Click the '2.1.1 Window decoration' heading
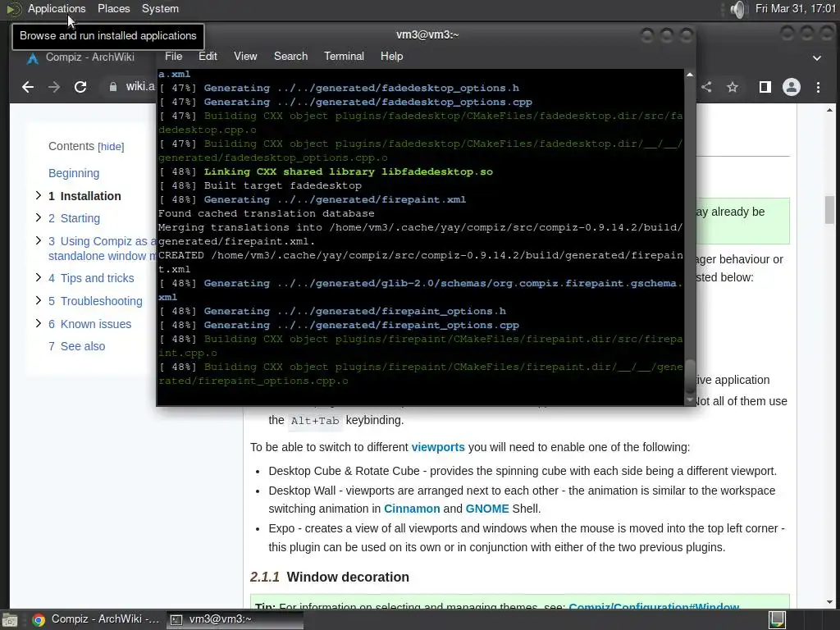Viewport: 840px width, 630px height. (330, 577)
